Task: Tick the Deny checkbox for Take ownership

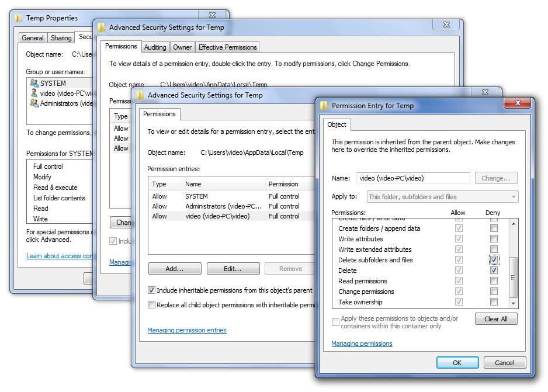Action: (x=494, y=301)
